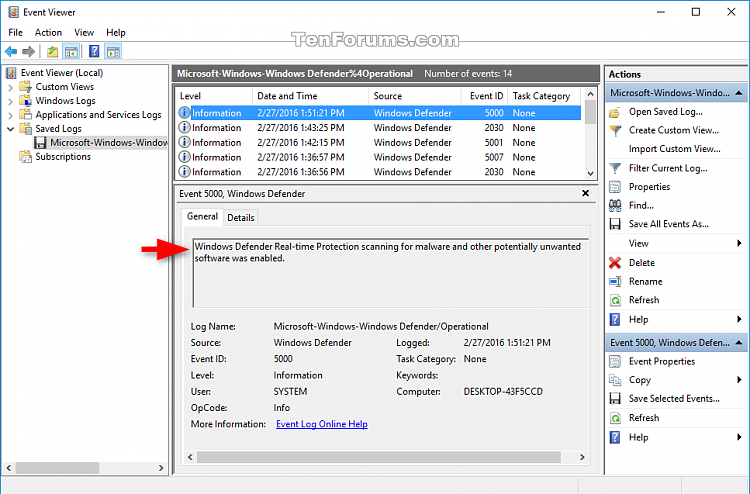The width and height of the screenshot is (750, 494).
Task: Open the Action menu
Action: tap(48, 33)
